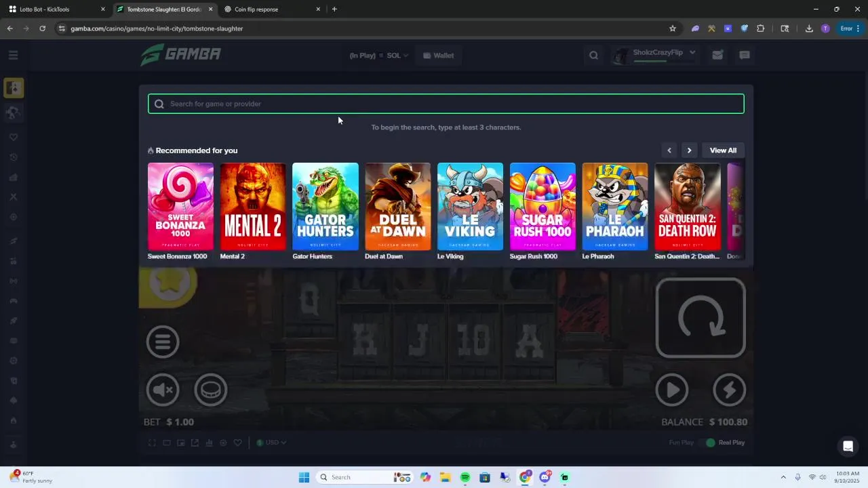Expand the (In Play) SOL currency dropdown
The width and height of the screenshot is (868, 488).
pos(378,56)
